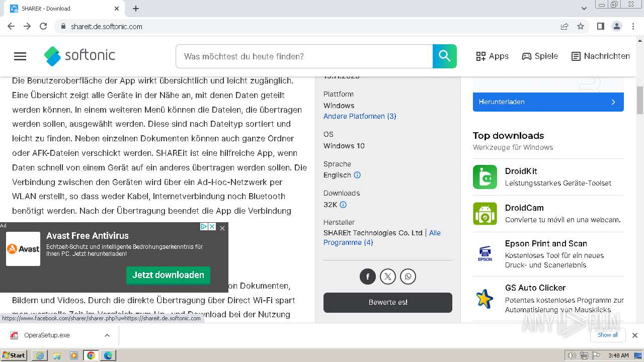The width and height of the screenshot is (644, 362).
Task: Click the AdChoices icon on ad
Action: (204, 227)
